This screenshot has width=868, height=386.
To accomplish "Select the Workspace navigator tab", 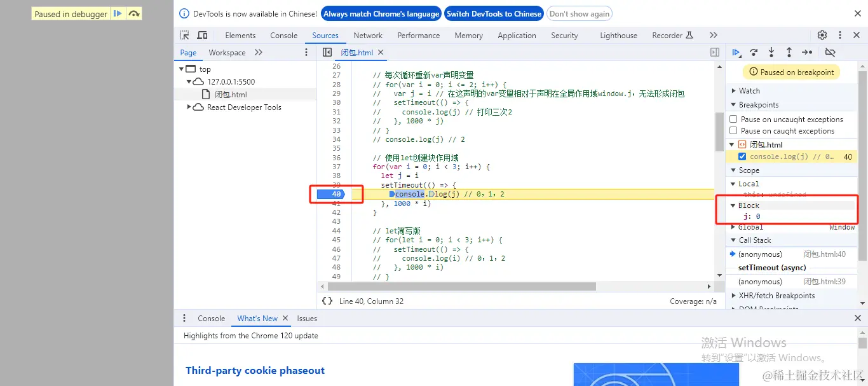I will pos(227,53).
